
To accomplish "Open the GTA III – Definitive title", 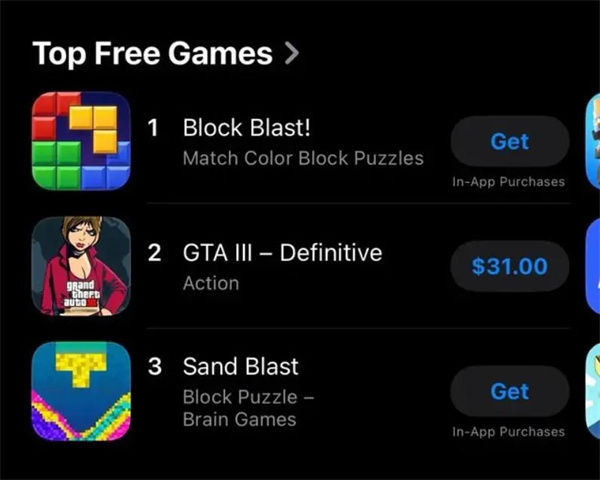I will pos(282,253).
